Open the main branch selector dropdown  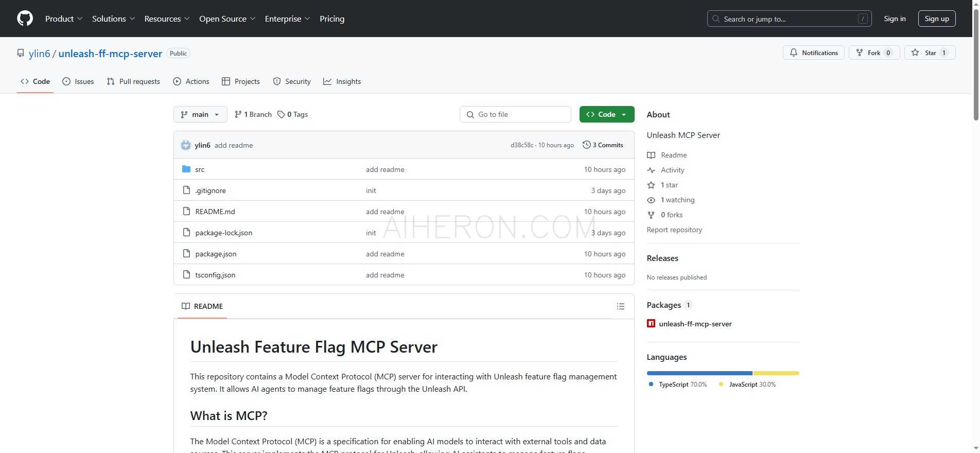coord(200,114)
